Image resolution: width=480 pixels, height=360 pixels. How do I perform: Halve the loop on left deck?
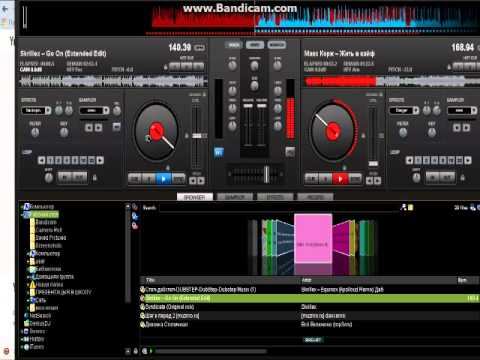(x=41, y=160)
